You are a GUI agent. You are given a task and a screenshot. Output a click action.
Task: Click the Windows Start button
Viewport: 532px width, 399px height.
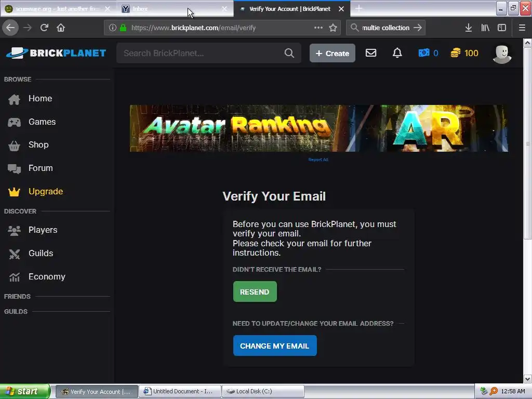tap(25, 392)
